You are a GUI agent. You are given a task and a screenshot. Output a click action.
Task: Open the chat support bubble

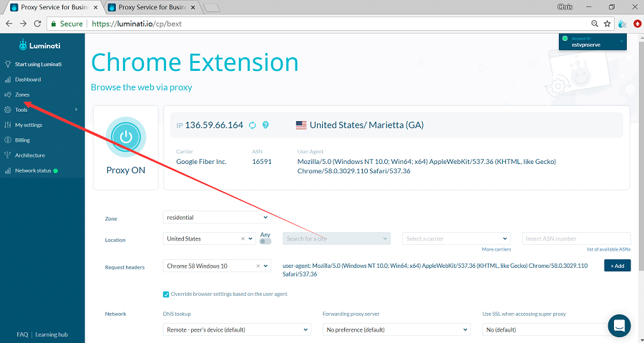point(619,326)
